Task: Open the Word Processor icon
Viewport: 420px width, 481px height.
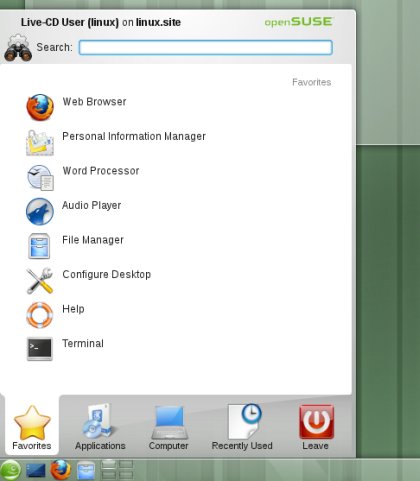Action: 40,178
